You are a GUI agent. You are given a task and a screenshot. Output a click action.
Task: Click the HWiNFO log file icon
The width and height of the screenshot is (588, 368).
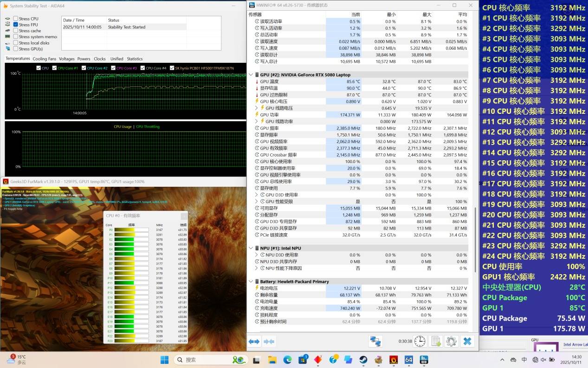coord(436,342)
